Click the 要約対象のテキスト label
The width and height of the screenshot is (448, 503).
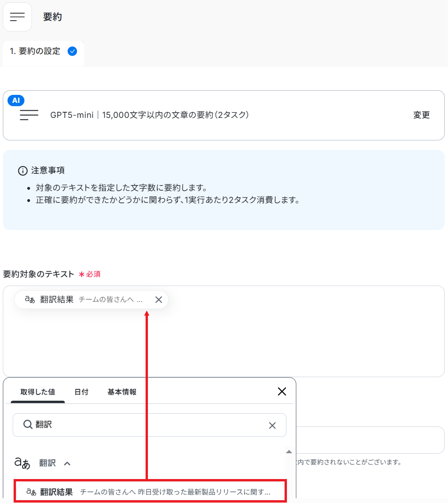click(39, 274)
